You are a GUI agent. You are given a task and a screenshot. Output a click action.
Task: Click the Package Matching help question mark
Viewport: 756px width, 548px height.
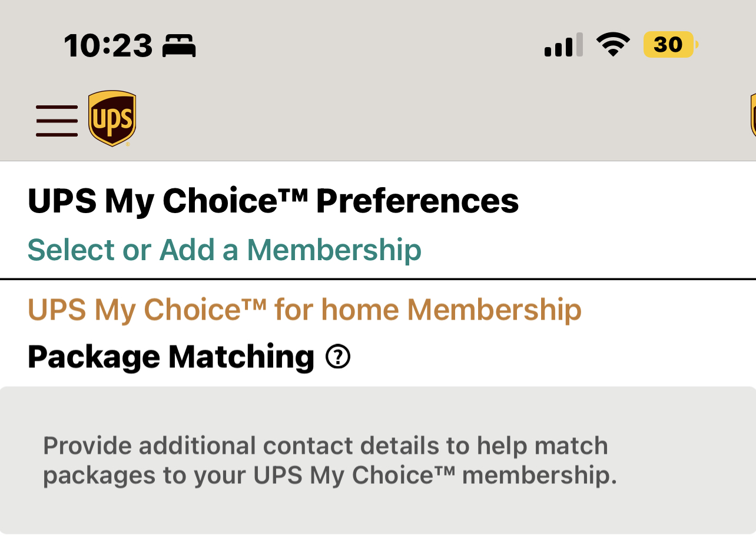[338, 356]
